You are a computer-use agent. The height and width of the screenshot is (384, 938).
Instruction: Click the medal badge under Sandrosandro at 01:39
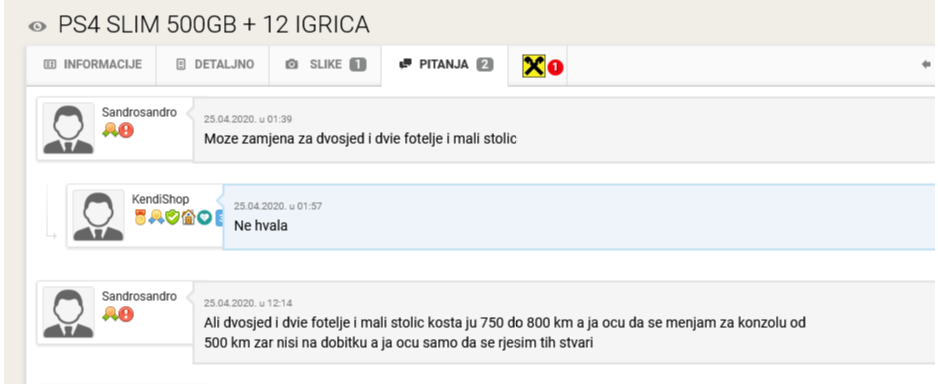click(109, 130)
